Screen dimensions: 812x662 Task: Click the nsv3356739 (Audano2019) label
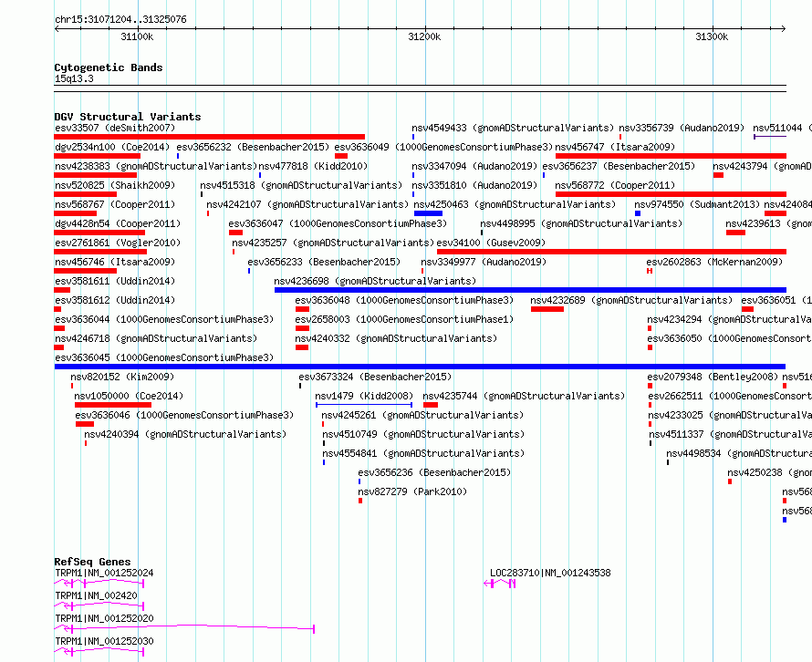(682, 128)
